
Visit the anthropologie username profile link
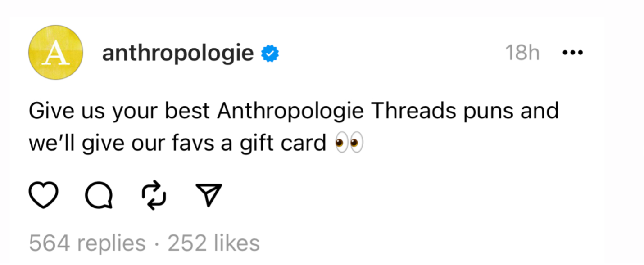[x=178, y=54]
